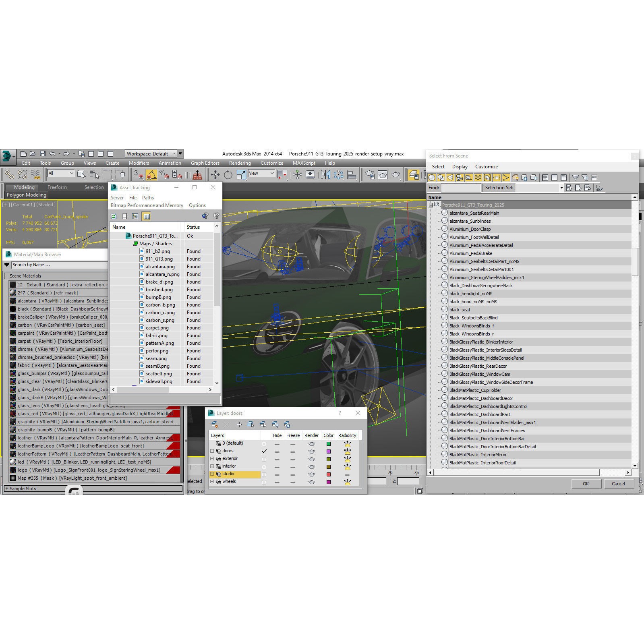Toggle current-layer checkbox for wheels layer
Screen dimensions: 644x644
coord(264,482)
